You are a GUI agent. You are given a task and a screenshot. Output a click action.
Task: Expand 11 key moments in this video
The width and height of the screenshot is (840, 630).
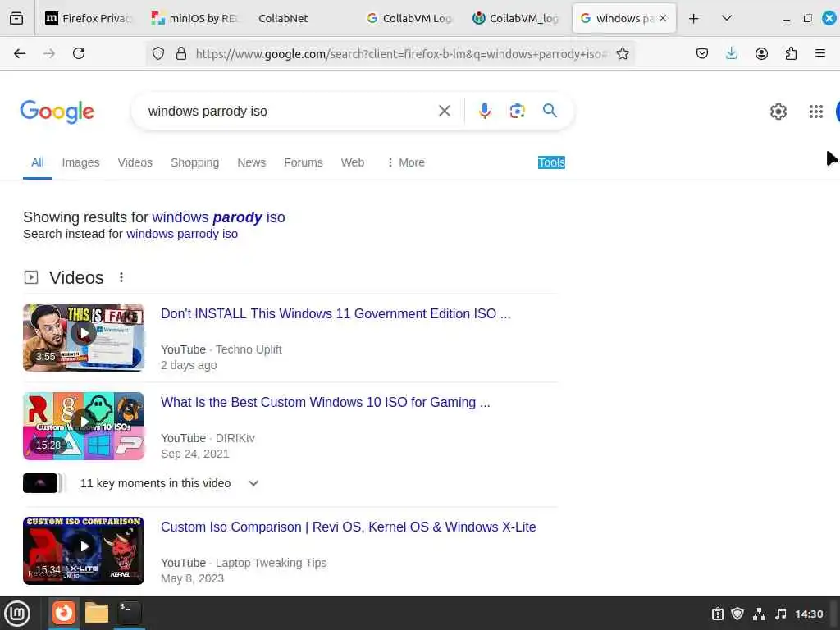253,483
